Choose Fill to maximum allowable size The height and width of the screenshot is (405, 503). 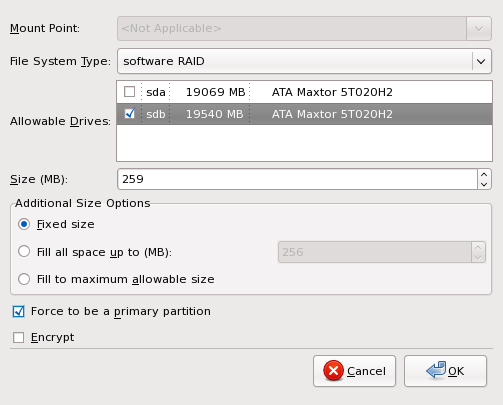tap(24, 279)
